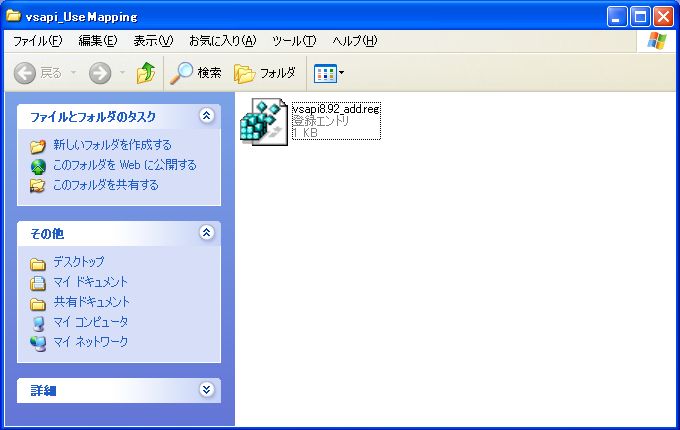Open Back button history dropdown arrow
680x430 pixels.
pos(74,73)
